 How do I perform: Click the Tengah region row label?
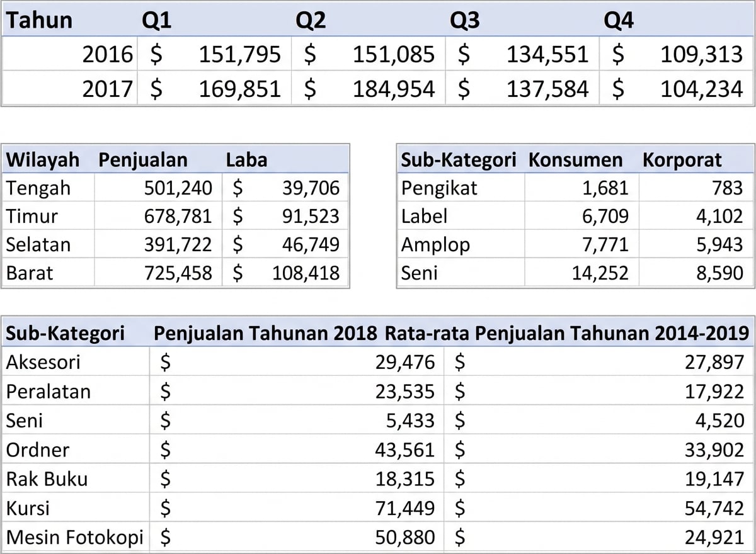(35, 188)
